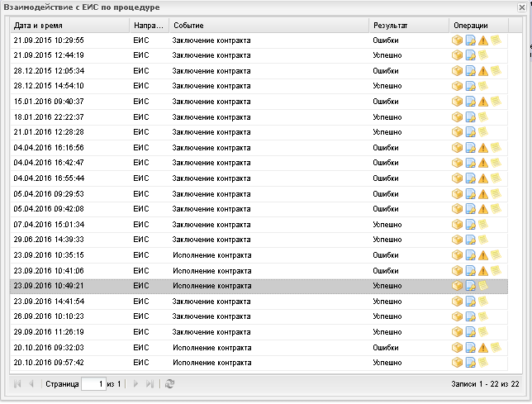This screenshot has height=404, width=532.
Task: Click yellow note icon in row 04.04.2016 16:55:44
Action: coord(496,178)
